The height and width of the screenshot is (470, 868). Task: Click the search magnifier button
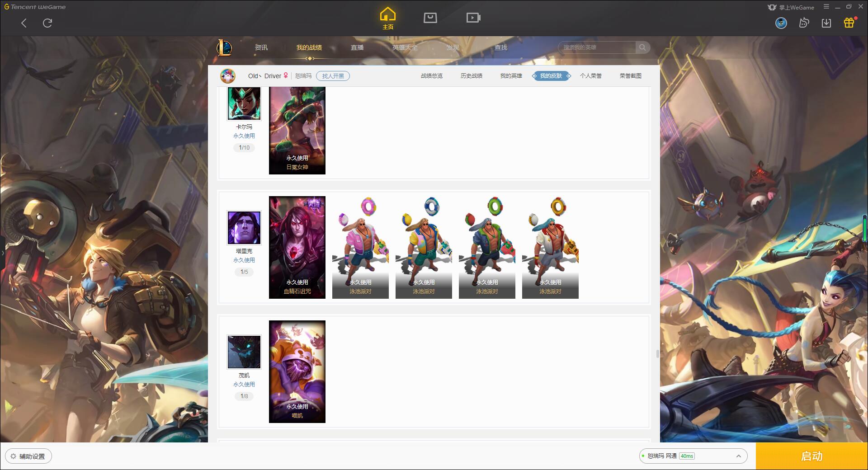642,47
